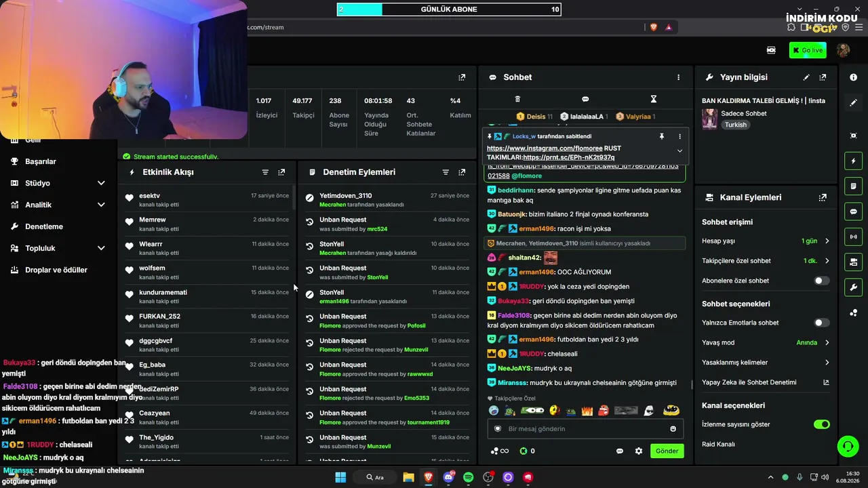Image resolution: width=868 pixels, height=488 pixels.
Task: Pop out the Yayın bilgisi panel
Action: coord(823,77)
